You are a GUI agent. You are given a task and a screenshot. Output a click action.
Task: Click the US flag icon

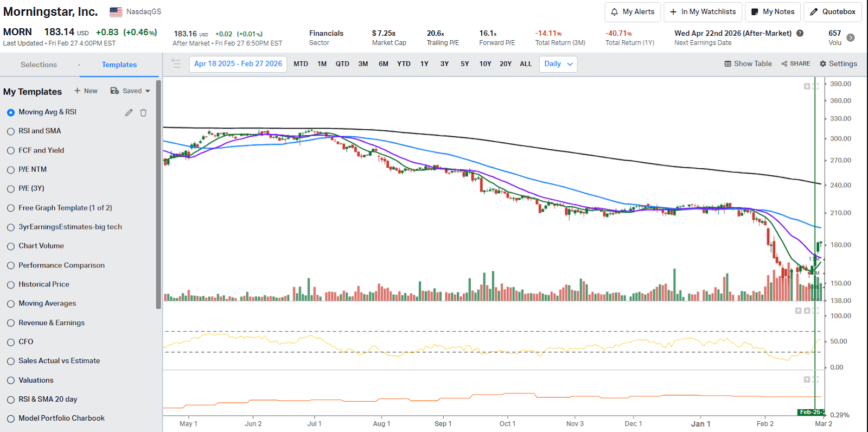tap(116, 11)
